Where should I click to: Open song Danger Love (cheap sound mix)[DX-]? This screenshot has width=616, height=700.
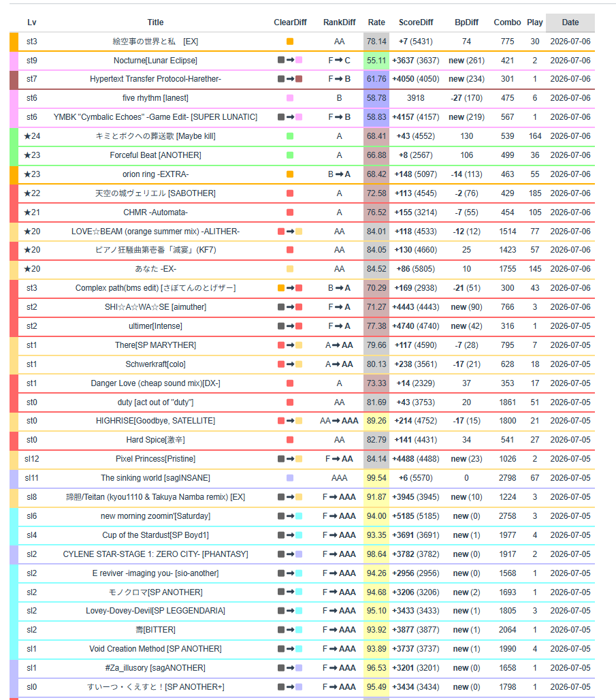(155, 383)
